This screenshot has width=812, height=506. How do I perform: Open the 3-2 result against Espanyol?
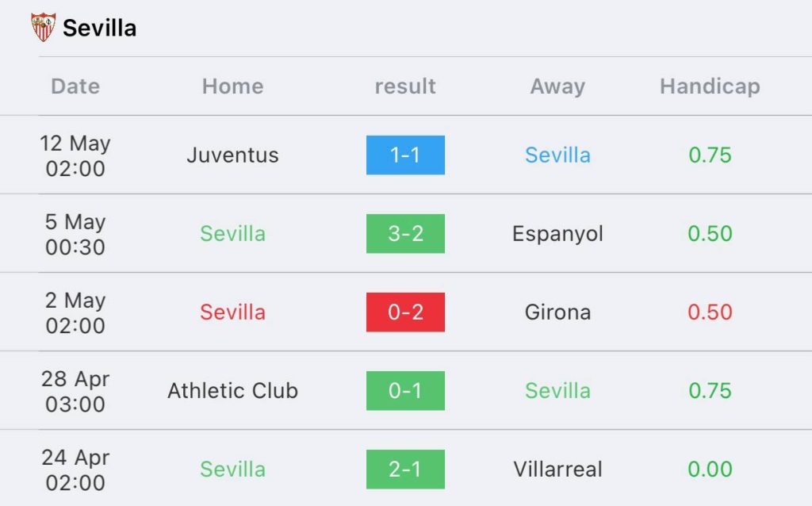(405, 234)
